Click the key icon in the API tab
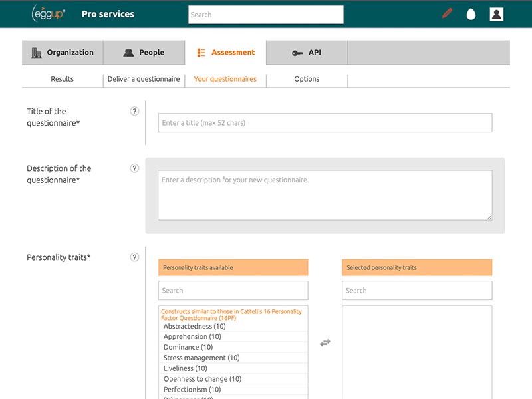 click(297, 53)
